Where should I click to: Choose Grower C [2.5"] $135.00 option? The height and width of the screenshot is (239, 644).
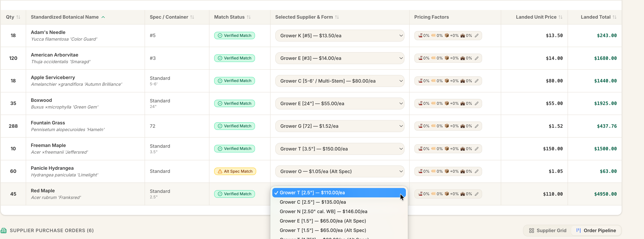339,202
